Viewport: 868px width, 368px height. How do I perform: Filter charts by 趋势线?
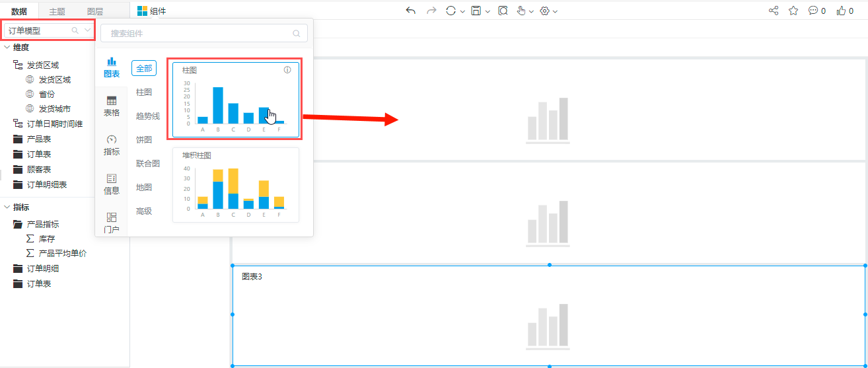tap(148, 116)
